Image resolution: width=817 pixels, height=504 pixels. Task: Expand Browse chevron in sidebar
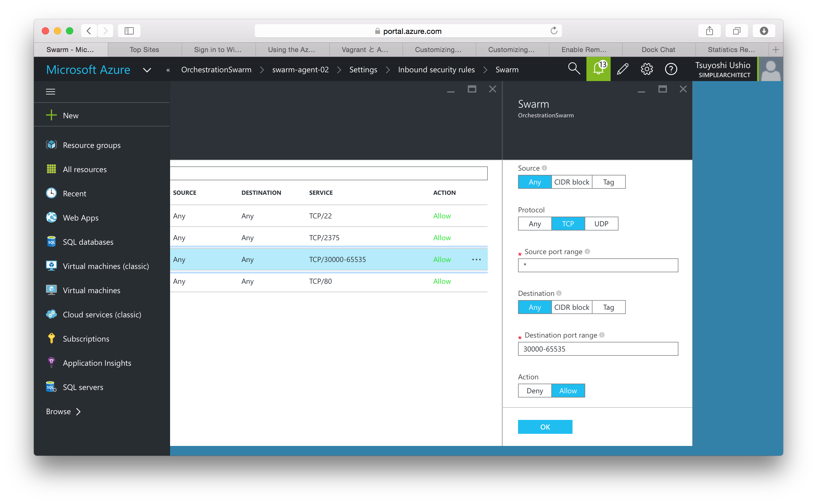[x=78, y=412]
